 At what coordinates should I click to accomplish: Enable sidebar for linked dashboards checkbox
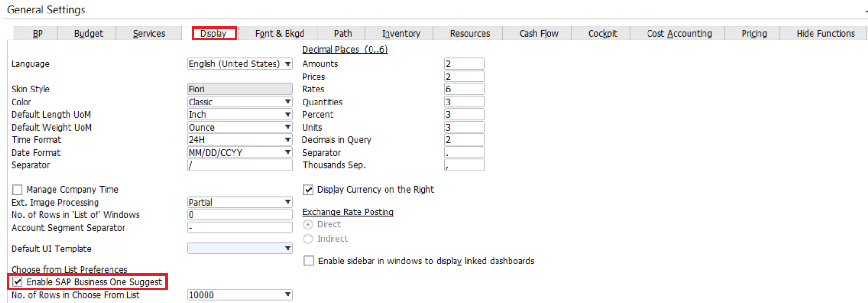tap(309, 261)
